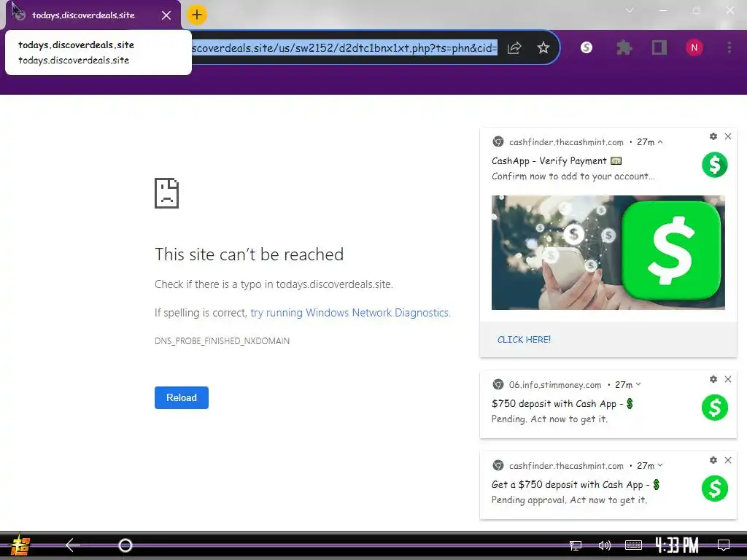This screenshot has height=560, width=747.
Task: Open the Chrome three-dot menu
Action: click(729, 47)
